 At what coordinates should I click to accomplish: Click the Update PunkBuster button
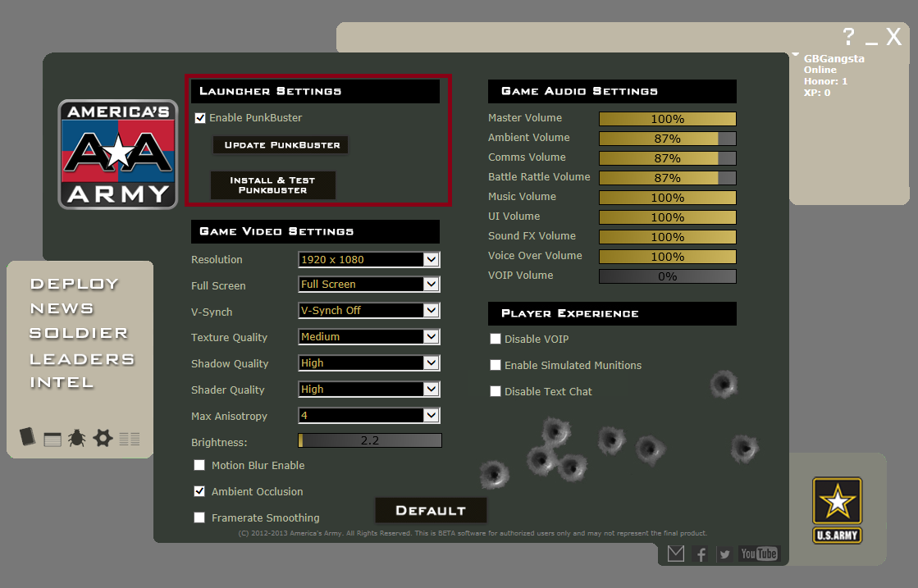click(281, 145)
